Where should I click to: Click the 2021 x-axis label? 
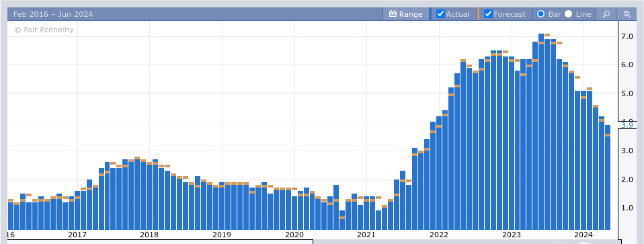click(x=366, y=235)
